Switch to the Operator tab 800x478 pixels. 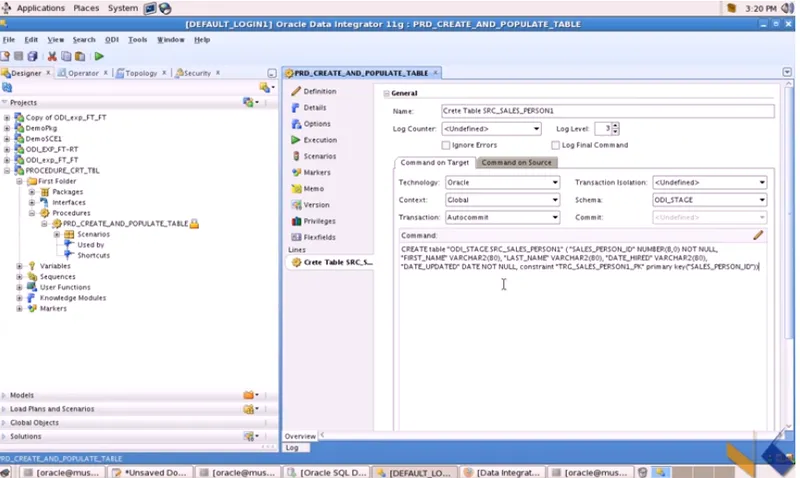(83, 73)
